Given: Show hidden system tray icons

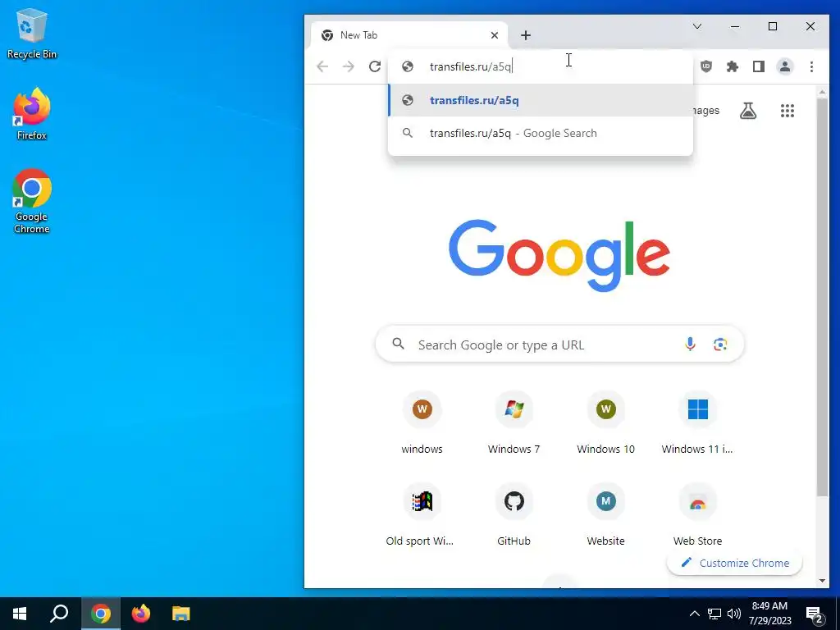Looking at the screenshot, I should [x=694, y=614].
